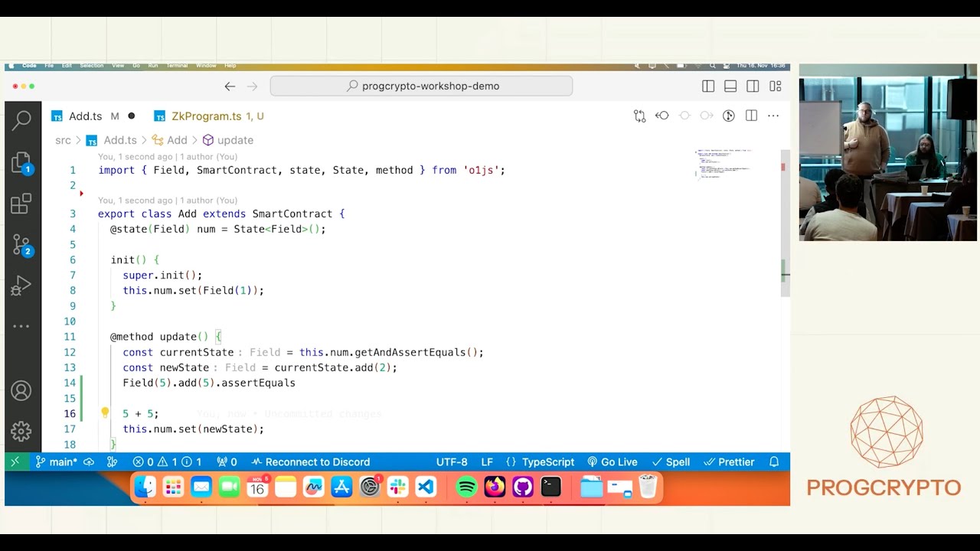Viewport: 980px width, 551px height.
Task: Toggle the primary sidebar layout button
Action: coord(708,86)
